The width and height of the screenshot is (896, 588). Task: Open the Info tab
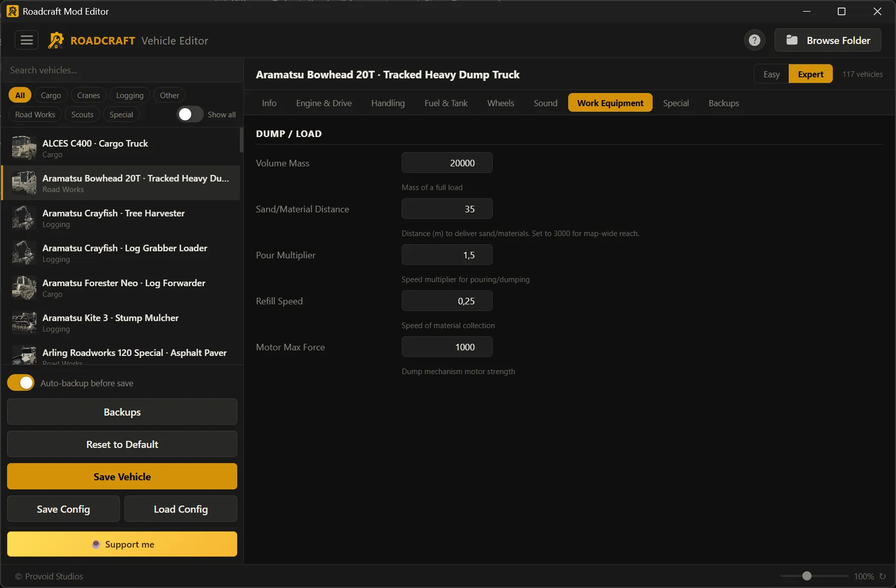(x=269, y=103)
